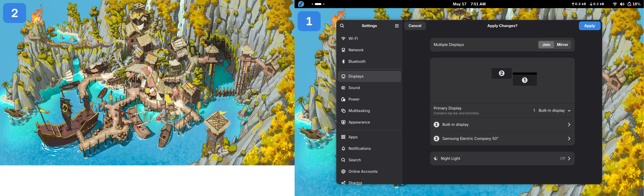Click the volume speaker icon in top bar
Screen dimensions: 644x196
coord(622,4)
